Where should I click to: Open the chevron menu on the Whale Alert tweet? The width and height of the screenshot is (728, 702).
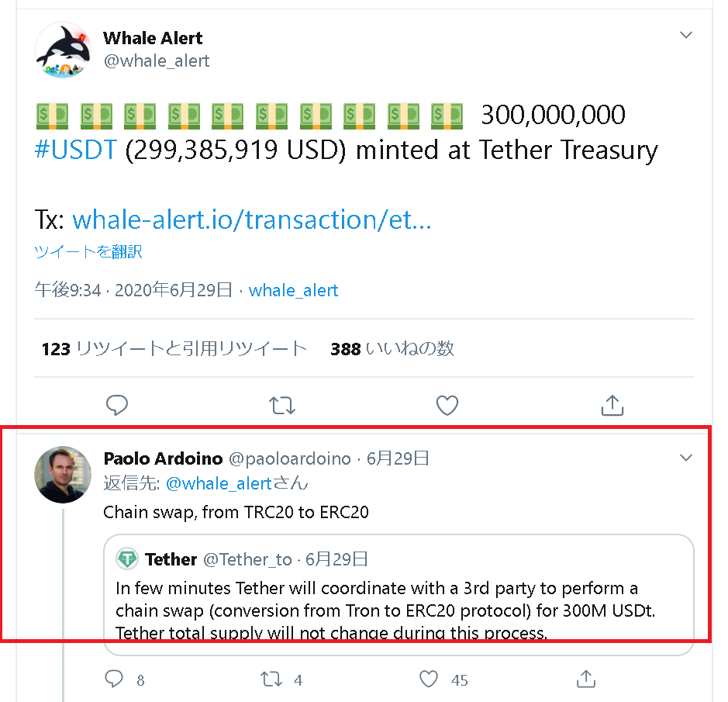pos(686,35)
